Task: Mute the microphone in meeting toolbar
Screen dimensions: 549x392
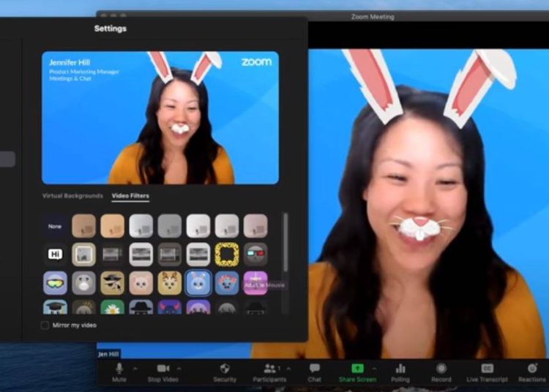Action: pyautogui.click(x=119, y=373)
